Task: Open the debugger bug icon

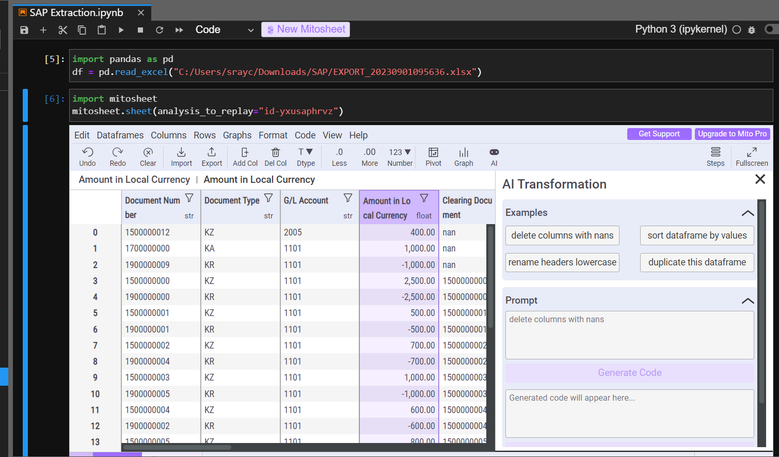Action: [x=752, y=30]
